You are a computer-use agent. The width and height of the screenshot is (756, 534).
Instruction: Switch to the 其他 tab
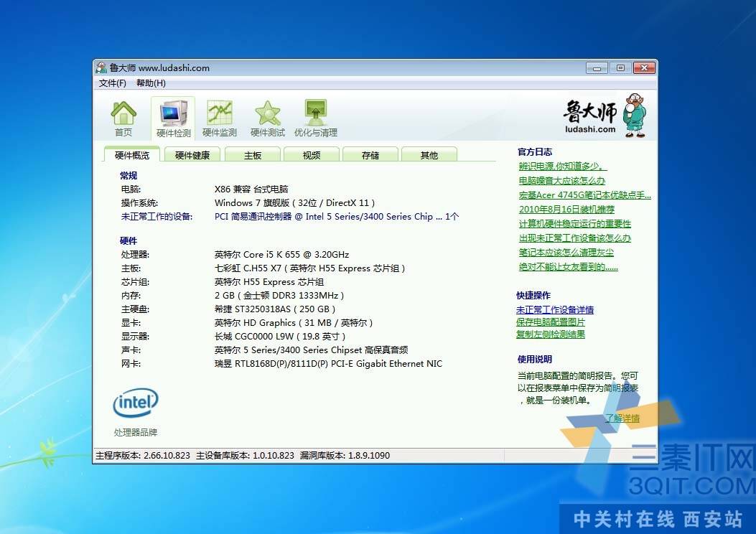(429, 155)
